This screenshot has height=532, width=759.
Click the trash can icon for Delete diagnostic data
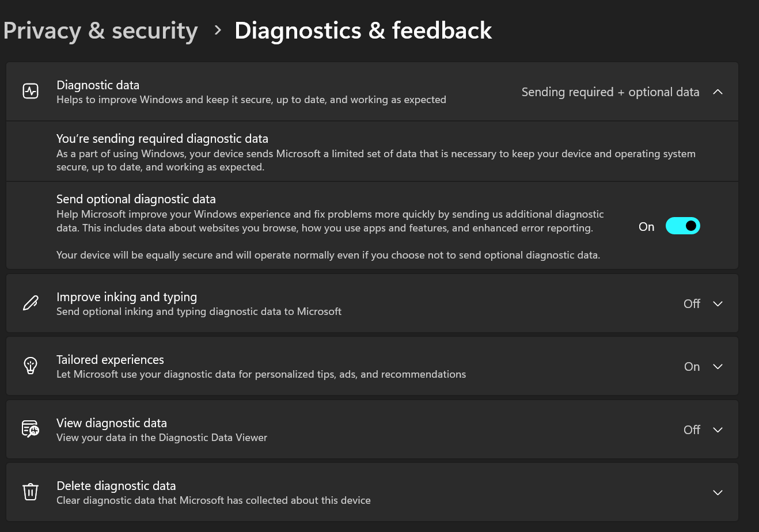tap(31, 492)
